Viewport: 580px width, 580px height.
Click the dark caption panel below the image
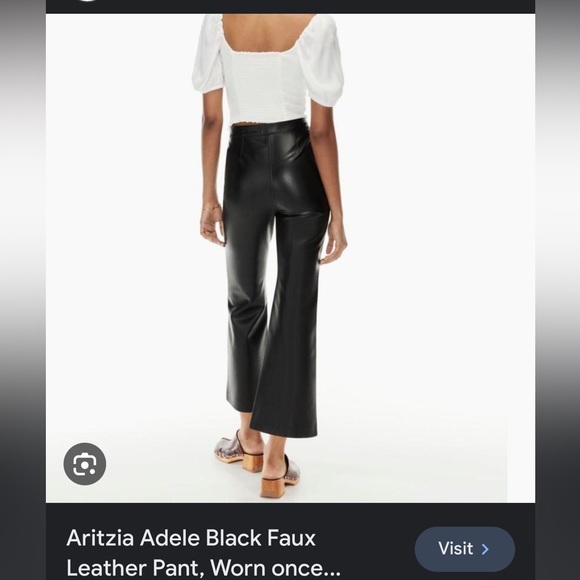click(x=290, y=542)
